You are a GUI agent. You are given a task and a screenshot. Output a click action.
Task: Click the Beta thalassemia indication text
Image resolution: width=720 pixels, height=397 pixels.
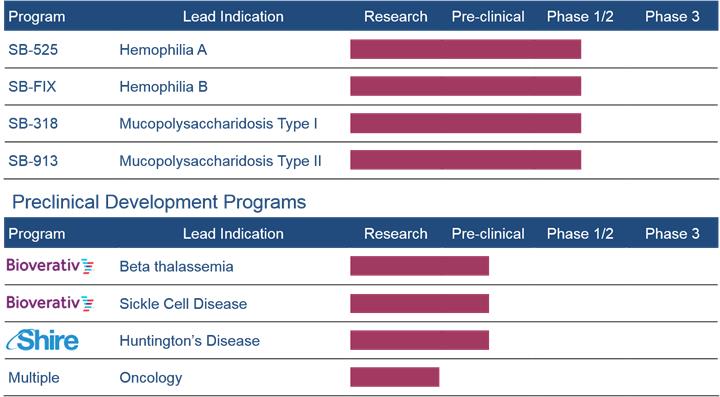(x=176, y=267)
